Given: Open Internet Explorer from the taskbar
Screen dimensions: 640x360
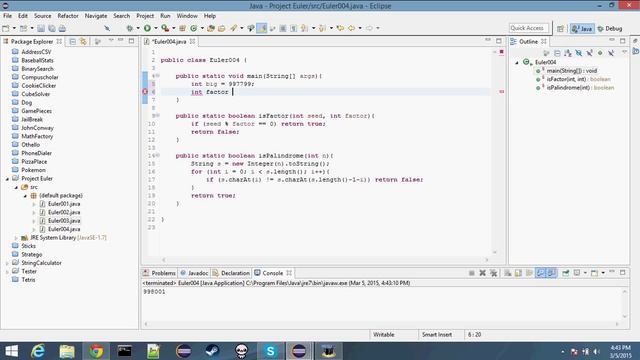Looking at the screenshot, I should pos(38,351).
